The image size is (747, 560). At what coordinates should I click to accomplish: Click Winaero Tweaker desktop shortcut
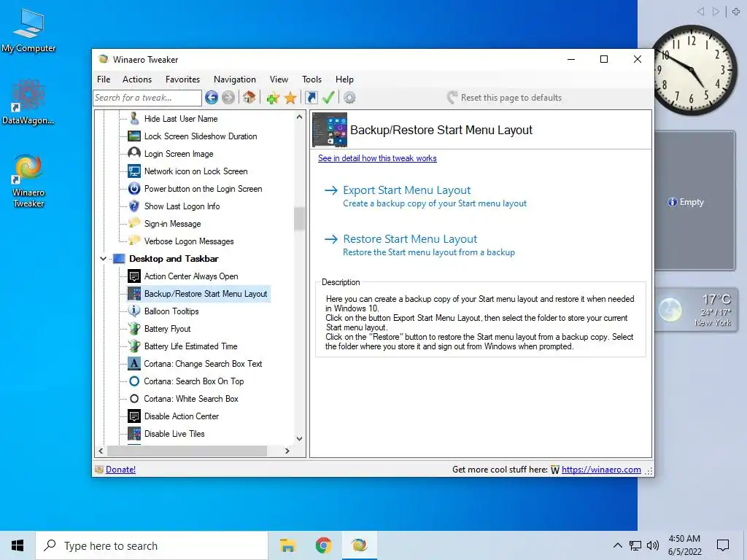[28, 181]
